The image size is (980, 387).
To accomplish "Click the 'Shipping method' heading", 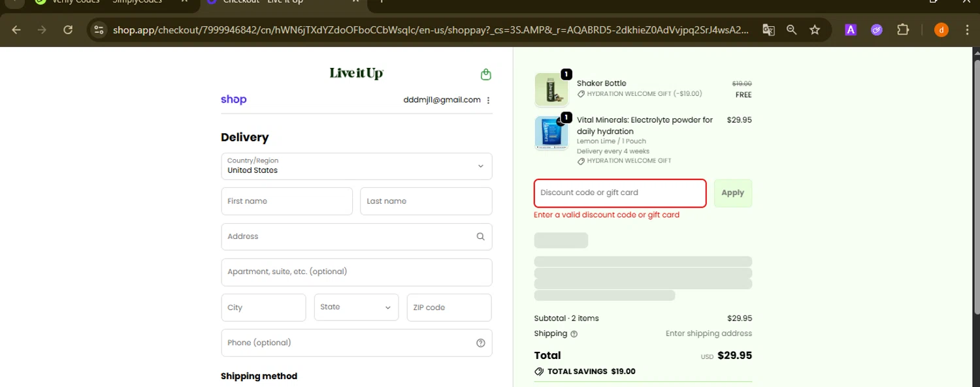I will [259, 376].
